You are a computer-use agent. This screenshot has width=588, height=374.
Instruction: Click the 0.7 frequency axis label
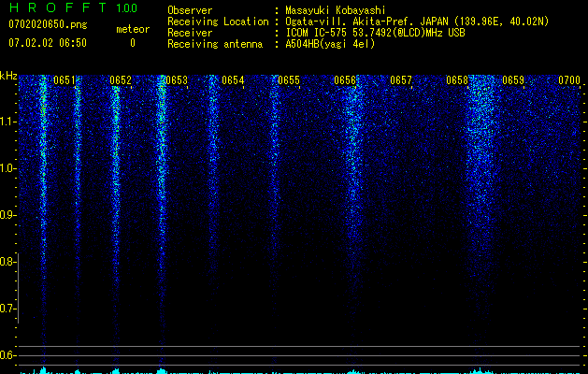pos(7,309)
